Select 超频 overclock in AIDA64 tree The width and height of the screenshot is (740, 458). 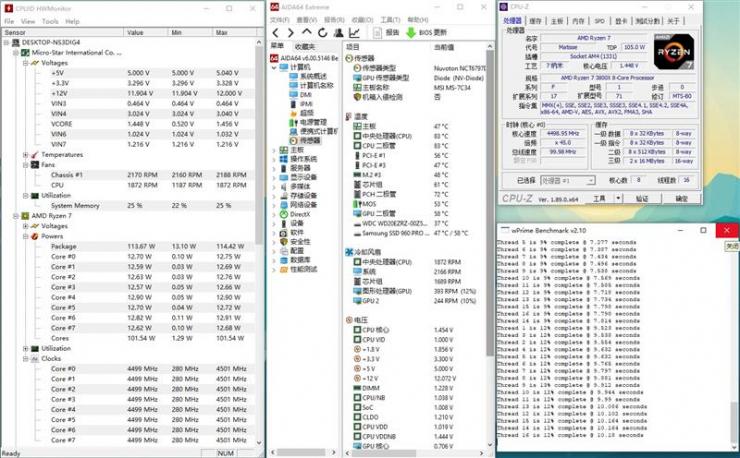point(301,113)
